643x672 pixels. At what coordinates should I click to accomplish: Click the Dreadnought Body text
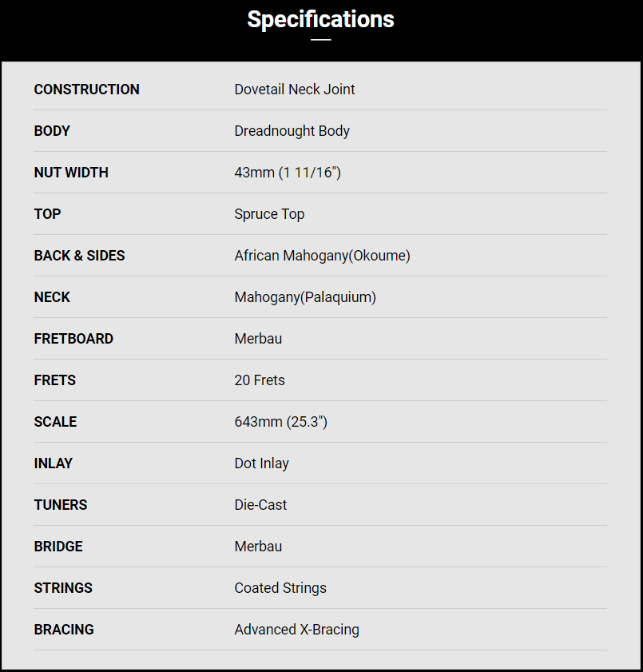(x=292, y=131)
